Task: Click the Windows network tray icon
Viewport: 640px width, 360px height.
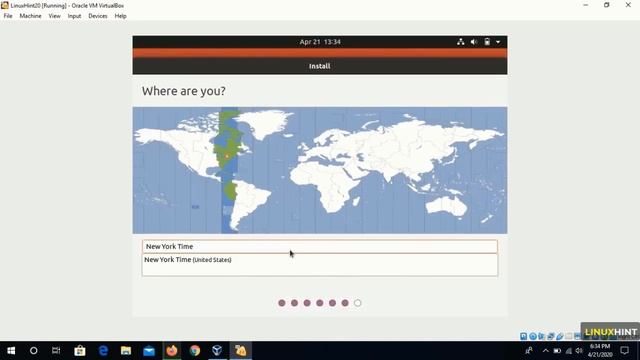Action: click(x=569, y=351)
